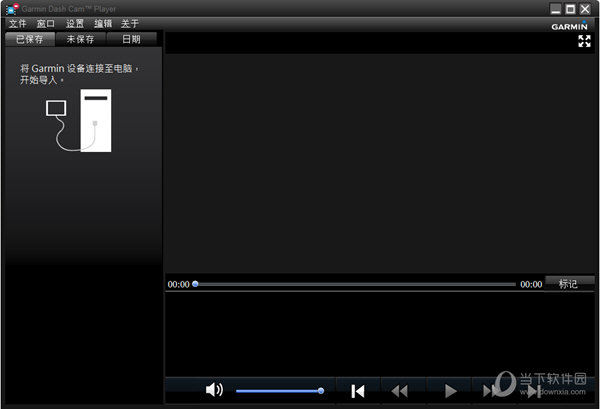Open the 窗口 menu

tap(46, 24)
